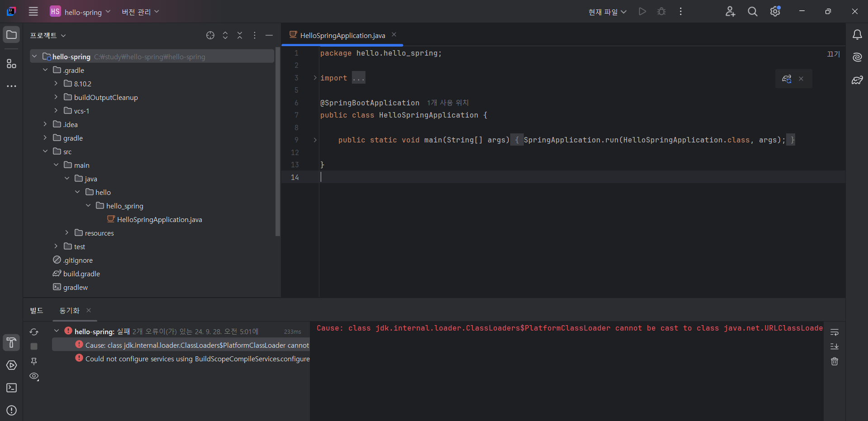Collapse the hello-spring sync failure node
The height and width of the screenshot is (421, 868).
click(57, 331)
